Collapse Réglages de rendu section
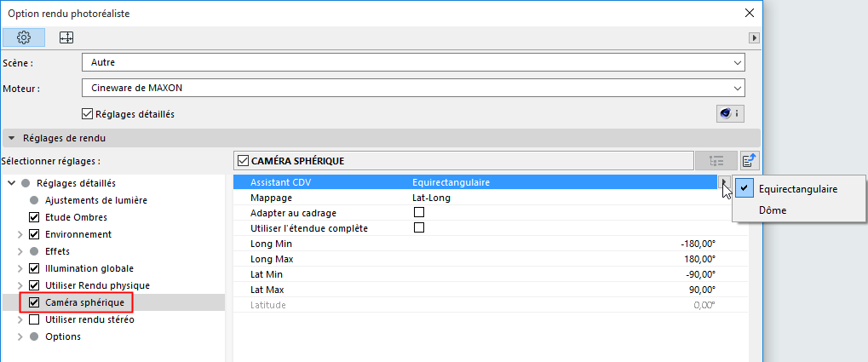868x362 pixels. 12,138
